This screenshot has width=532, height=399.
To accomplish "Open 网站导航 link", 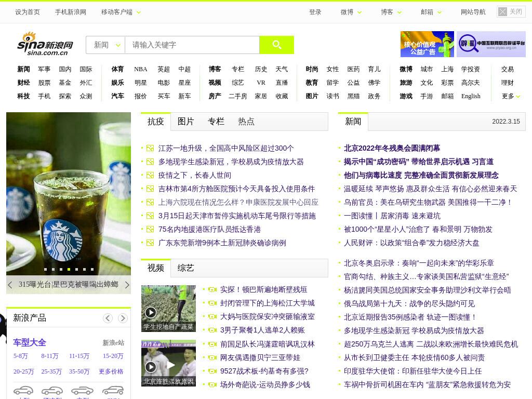I will [x=473, y=12].
